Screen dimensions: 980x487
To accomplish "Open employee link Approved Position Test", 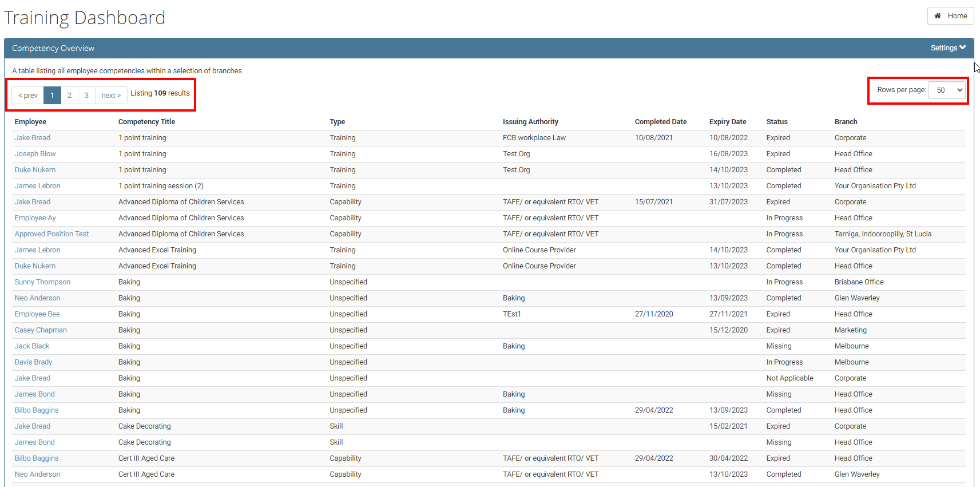I will (x=51, y=234).
